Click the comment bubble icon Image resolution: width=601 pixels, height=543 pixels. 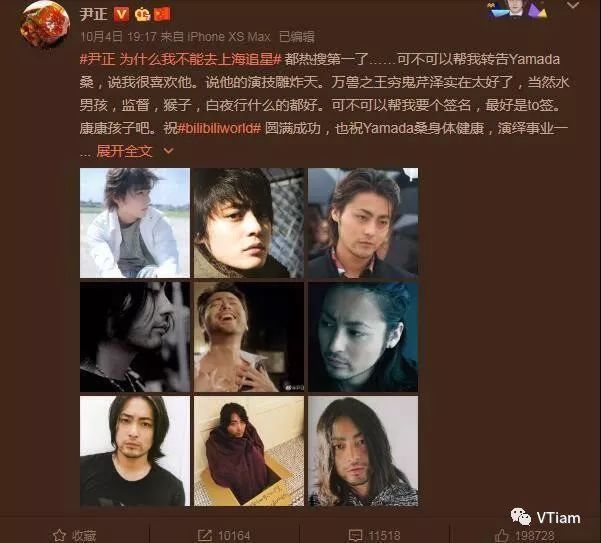click(355, 535)
